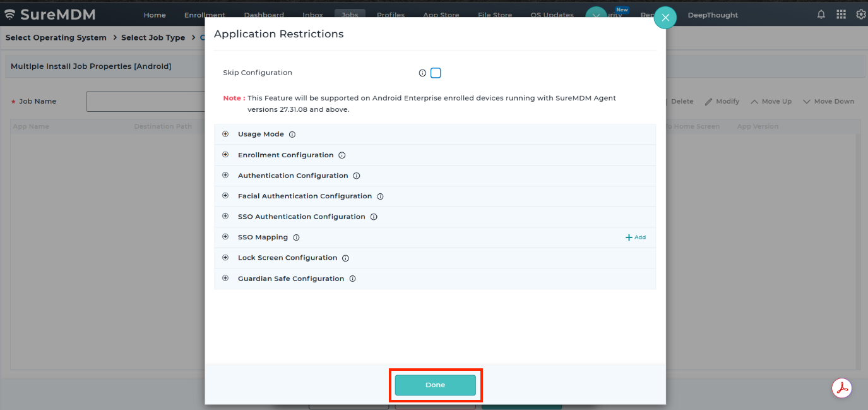Click Add in the SSO Mapping row
Image resolution: width=868 pixels, height=410 pixels.
point(636,238)
